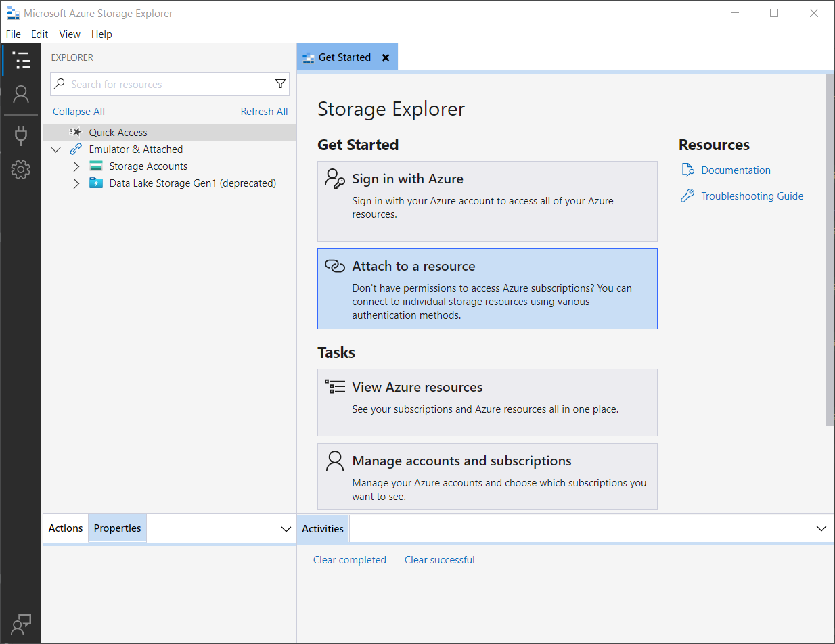Open the Send Feedback icon at bottom
The height and width of the screenshot is (644, 835).
(21, 623)
